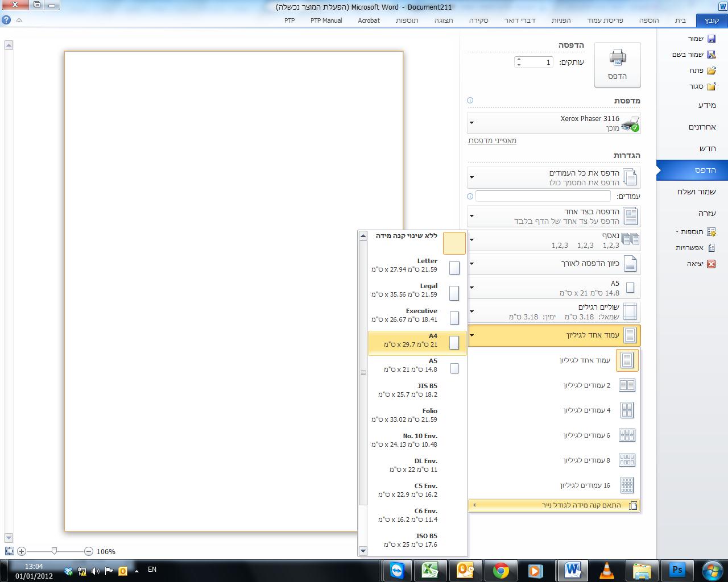Click the zoom slider thumb

(54, 551)
